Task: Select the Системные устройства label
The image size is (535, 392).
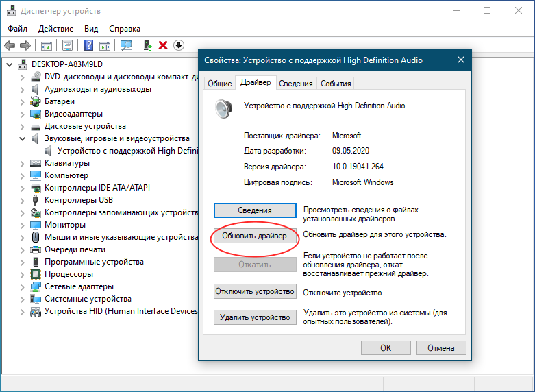Action: [x=88, y=299]
